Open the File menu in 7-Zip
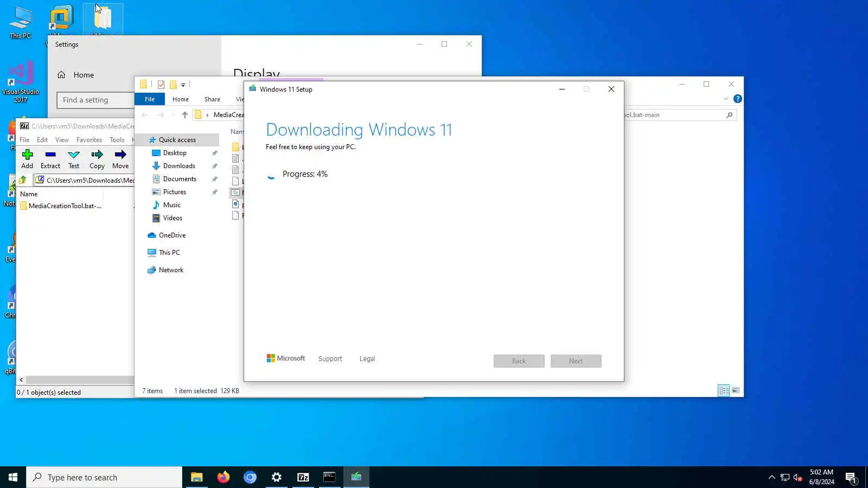This screenshot has height=488, width=868. click(24, 140)
